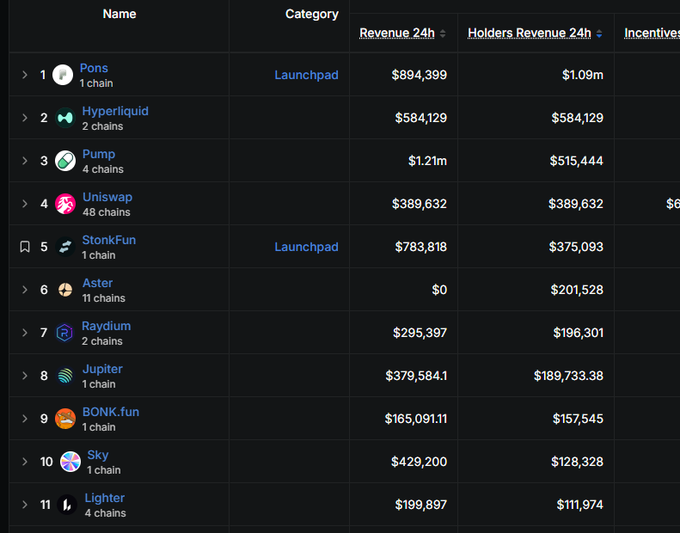Open the StonkFun protocol link
This screenshot has width=680, height=533.
click(109, 240)
